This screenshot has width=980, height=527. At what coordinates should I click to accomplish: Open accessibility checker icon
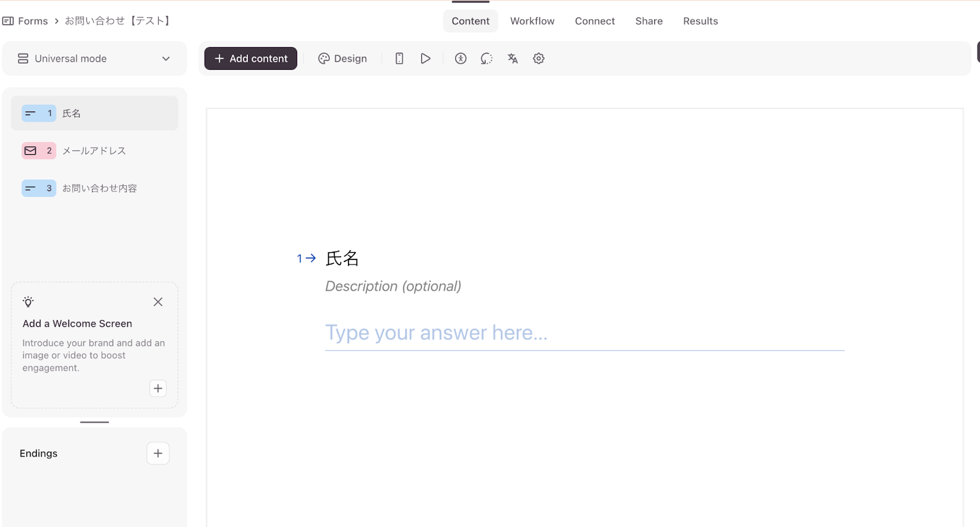[x=461, y=59]
